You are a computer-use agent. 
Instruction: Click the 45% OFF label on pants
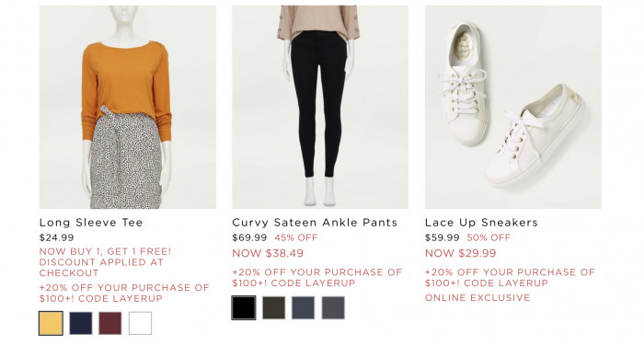296,237
